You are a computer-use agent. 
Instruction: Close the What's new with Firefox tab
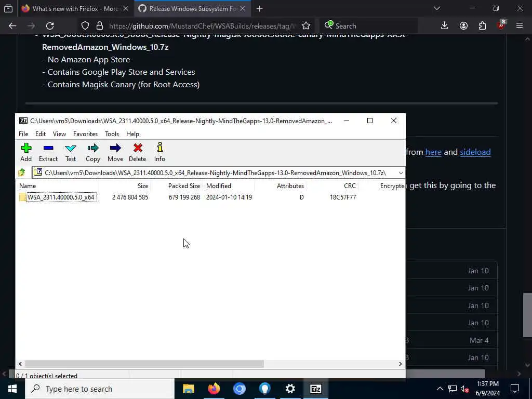tap(126, 9)
